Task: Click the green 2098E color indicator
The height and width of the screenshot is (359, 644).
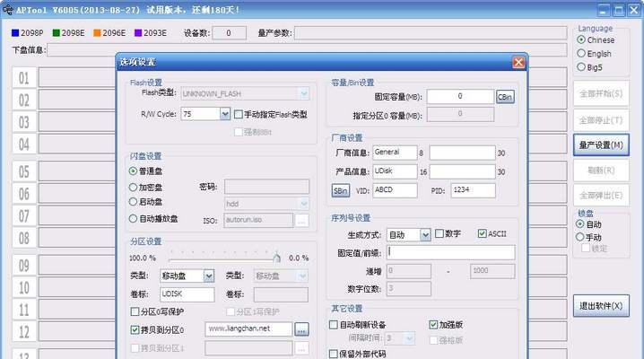Action: click(57, 33)
